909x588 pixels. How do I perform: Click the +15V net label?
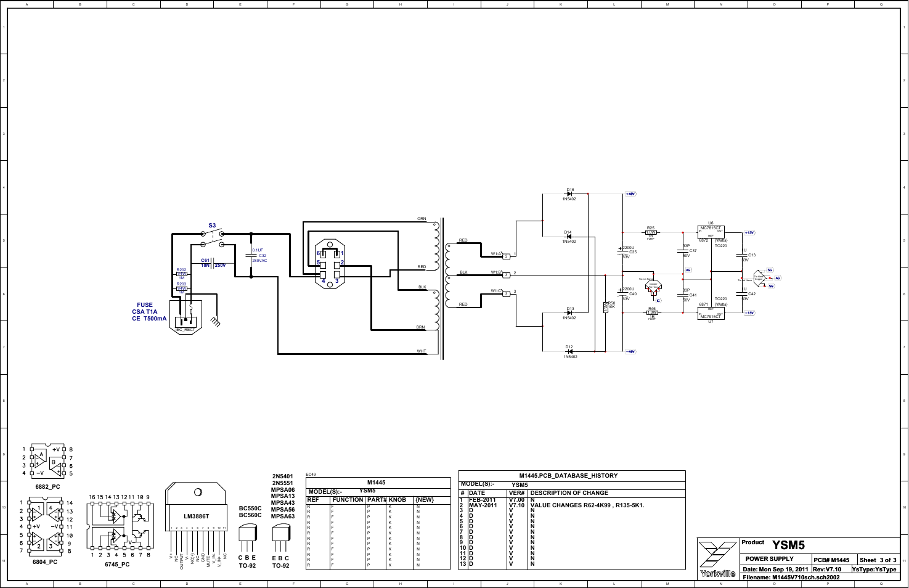(749, 233)
